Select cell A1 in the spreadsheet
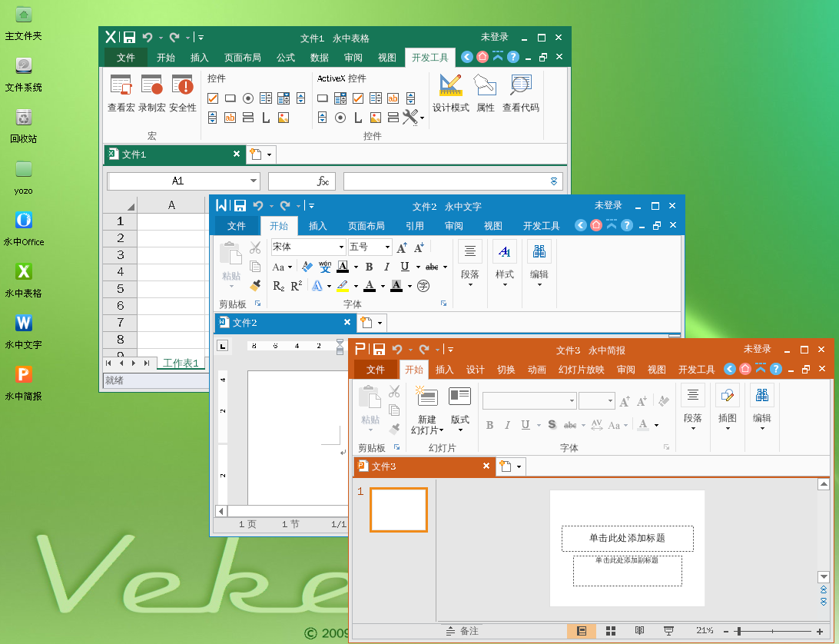Image resolution: width=839 pixels, height=644 pixels. (171, 221)
